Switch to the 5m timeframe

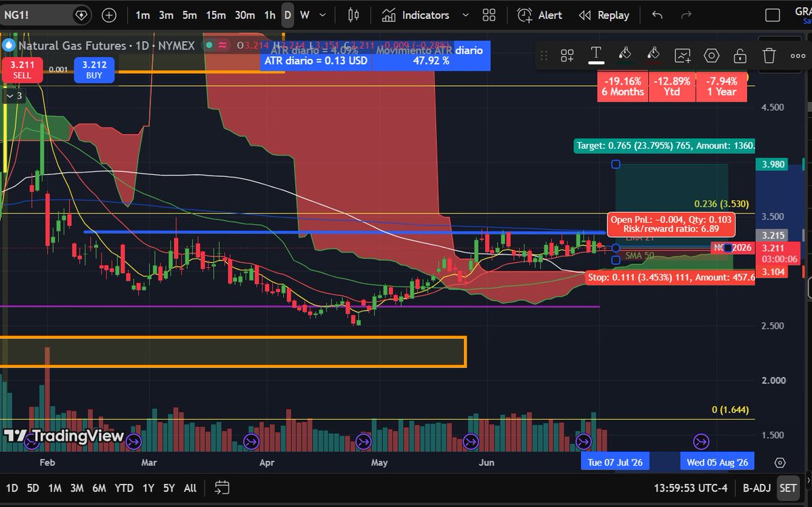(x=190, y=15)
